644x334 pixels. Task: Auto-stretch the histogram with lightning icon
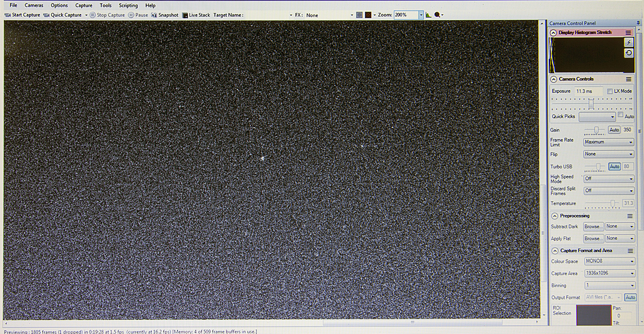click(x=629, y=42)
